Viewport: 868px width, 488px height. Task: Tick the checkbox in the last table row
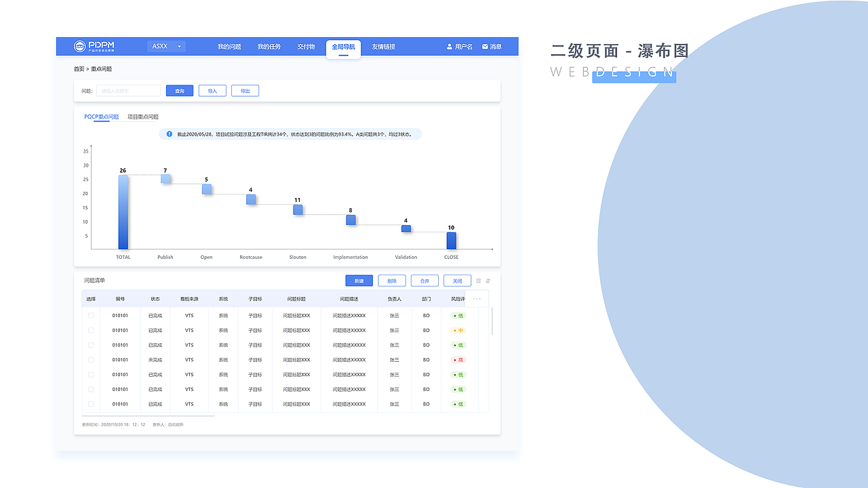(91, 404)
